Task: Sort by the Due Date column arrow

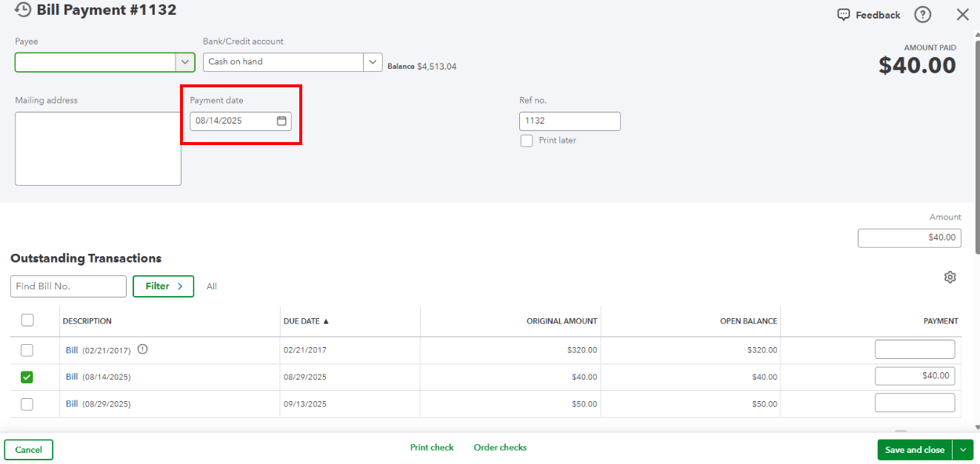Action: click(326, 321)
